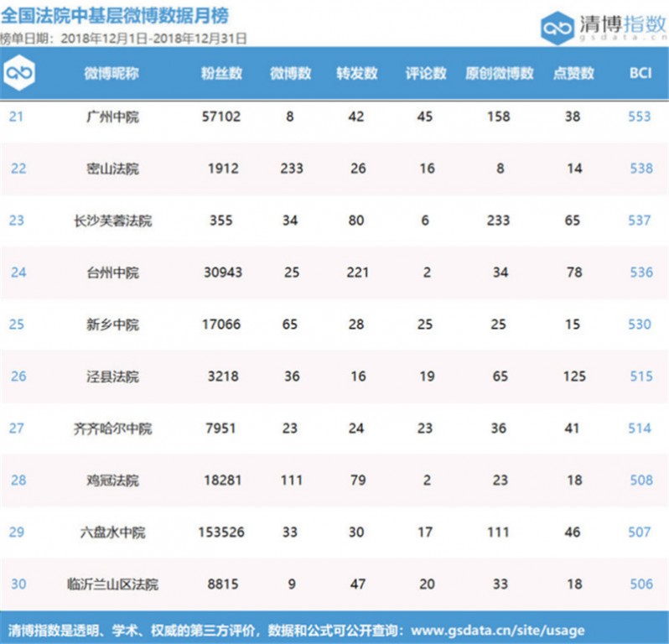Viewport: 669px width, 644px height.
Task: Click the 评论数 column header
Action: 426,74
